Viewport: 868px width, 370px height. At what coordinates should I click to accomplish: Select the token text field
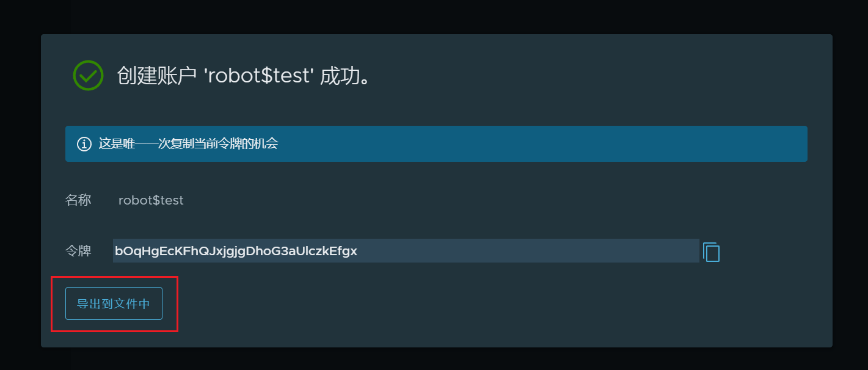click(406, 251)
